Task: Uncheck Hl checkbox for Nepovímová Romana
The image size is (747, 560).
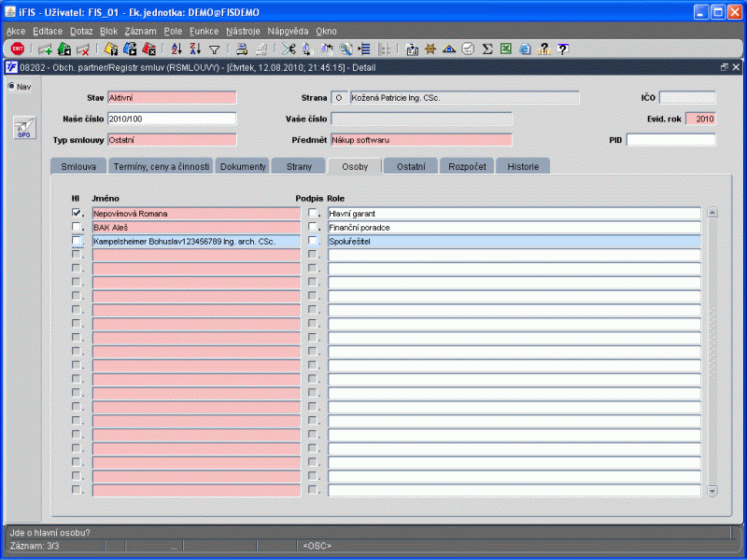Action: pyautogui.click(x=77, y=213)
